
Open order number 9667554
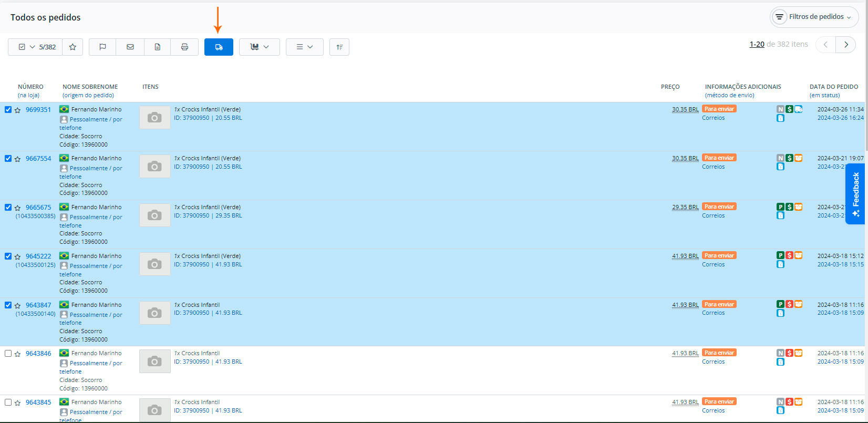pyautogui.click(x=38, y=159)
